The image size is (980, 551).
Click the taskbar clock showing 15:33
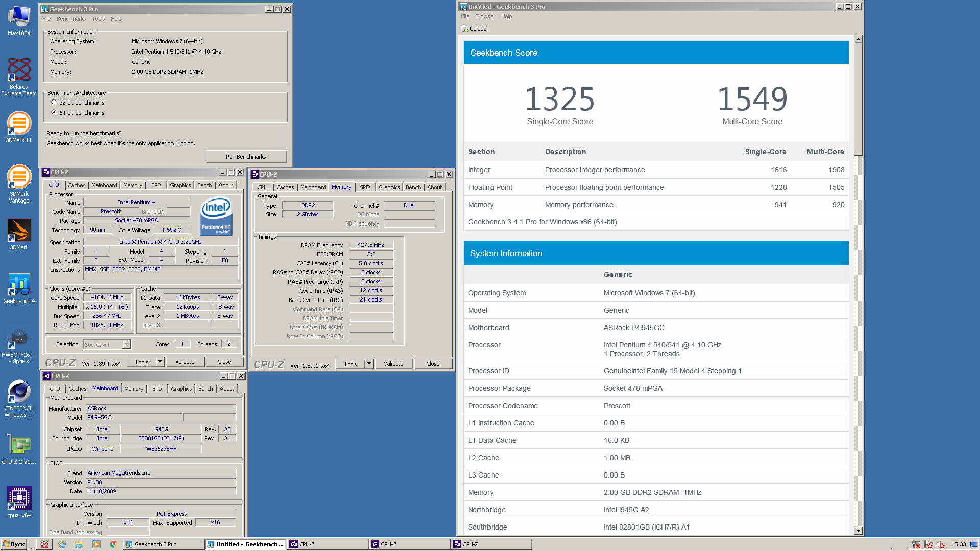[959, 544]
